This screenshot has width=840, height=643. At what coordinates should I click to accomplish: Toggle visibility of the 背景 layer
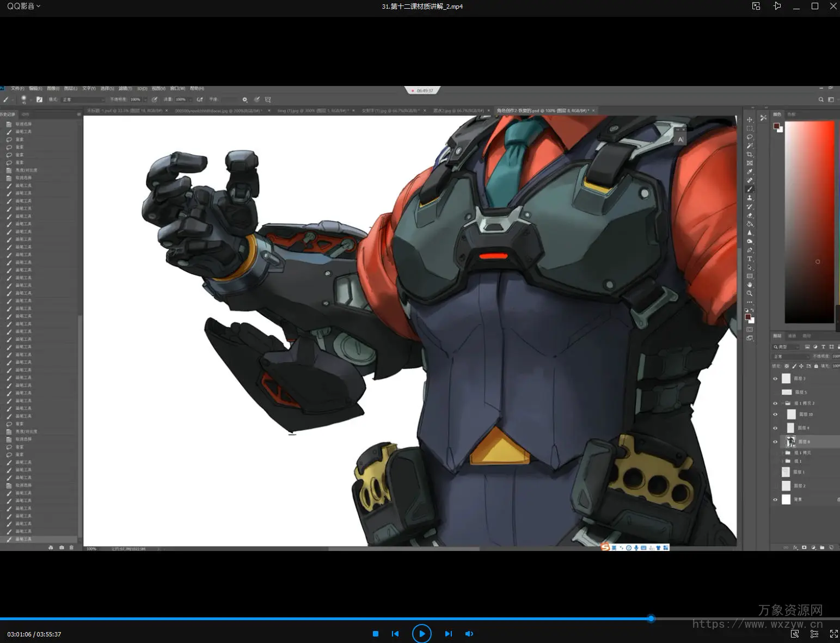pos(775,499)
